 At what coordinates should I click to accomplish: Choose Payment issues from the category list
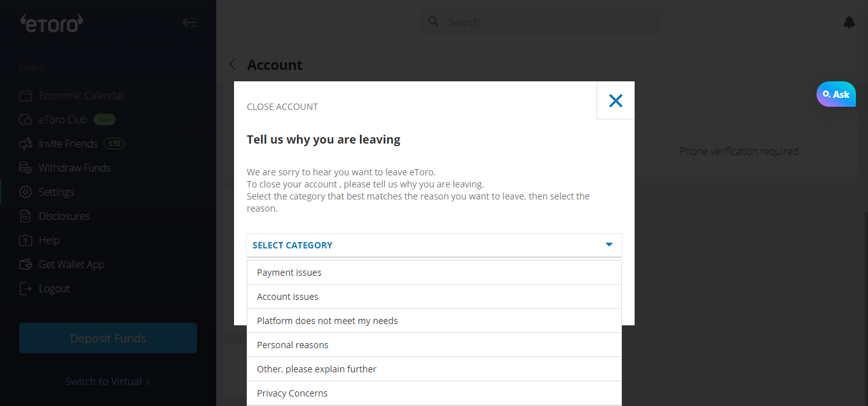pos(434,273)
